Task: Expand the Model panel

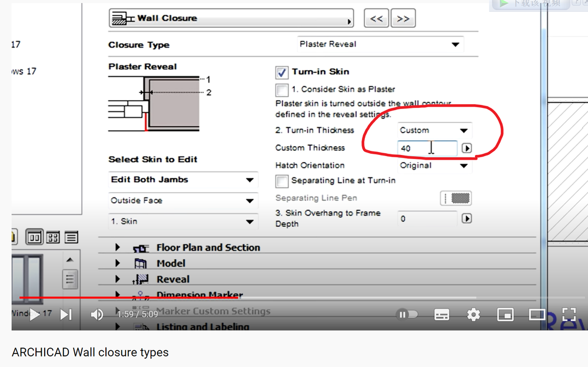Action: 117,263
